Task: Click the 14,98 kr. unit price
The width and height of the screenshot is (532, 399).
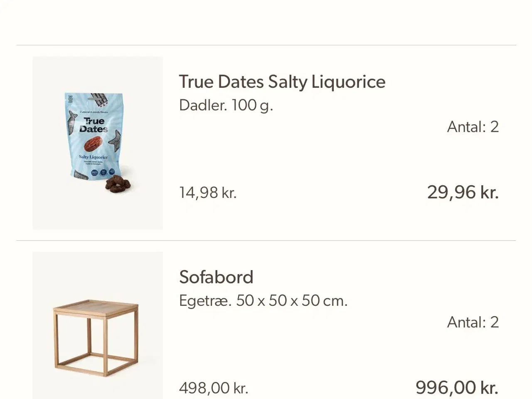Action: [208, 192]
